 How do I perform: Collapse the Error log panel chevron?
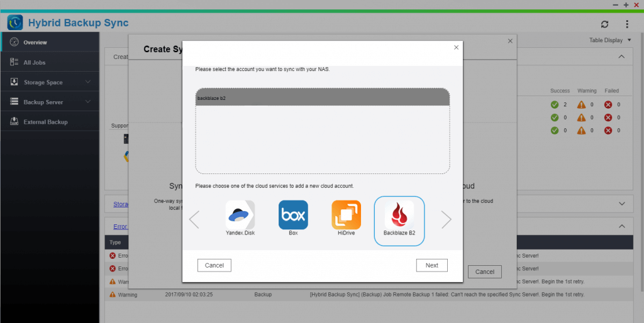pos(622,226)
